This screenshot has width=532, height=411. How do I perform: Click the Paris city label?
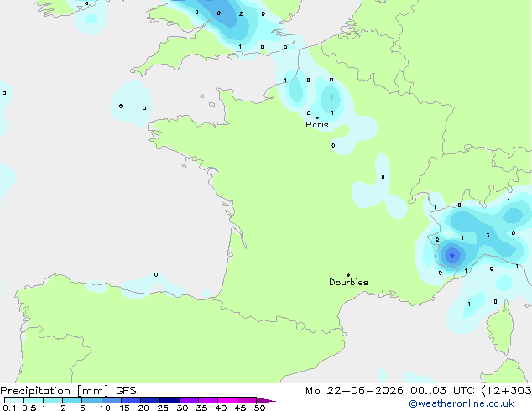pos(317,125)
